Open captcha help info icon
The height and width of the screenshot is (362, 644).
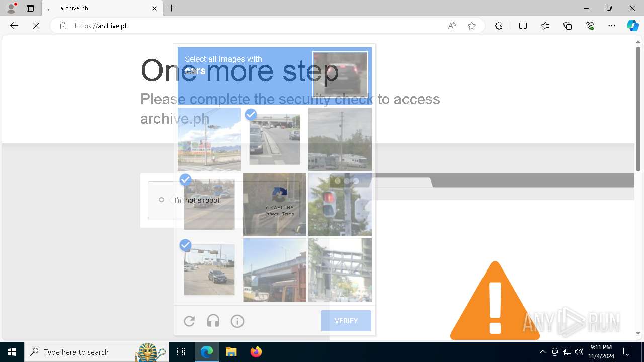[237, 321]
